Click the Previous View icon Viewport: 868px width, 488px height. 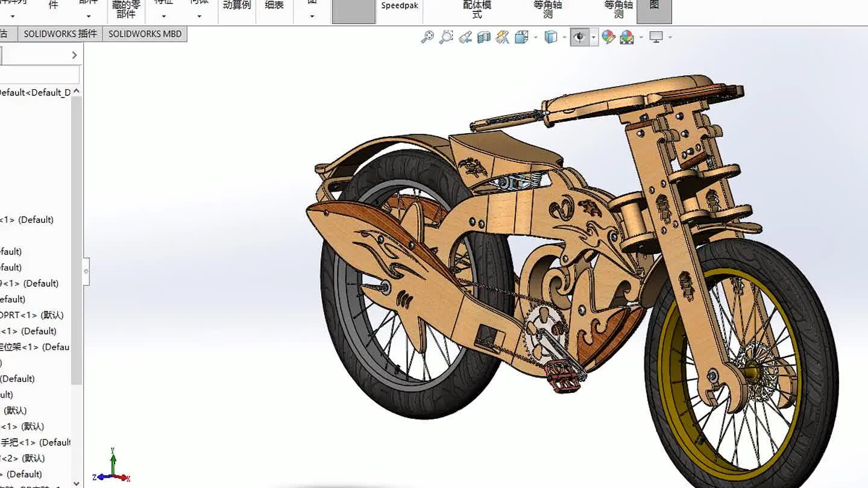click(x=465, y=37)
